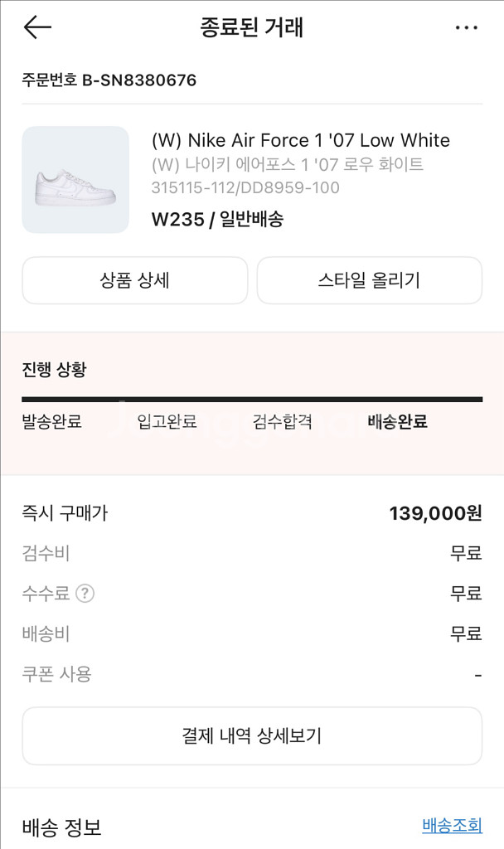The height and width of the screenshot is (849, 504).
Task: Tap the 배송 정보 section heading
Action: click(x=61, y=827)
